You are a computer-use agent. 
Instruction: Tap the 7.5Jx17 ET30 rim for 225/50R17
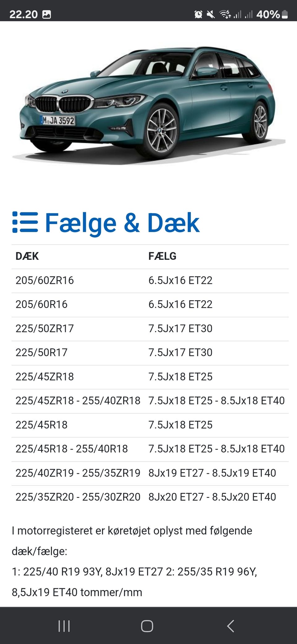[180, 353]
